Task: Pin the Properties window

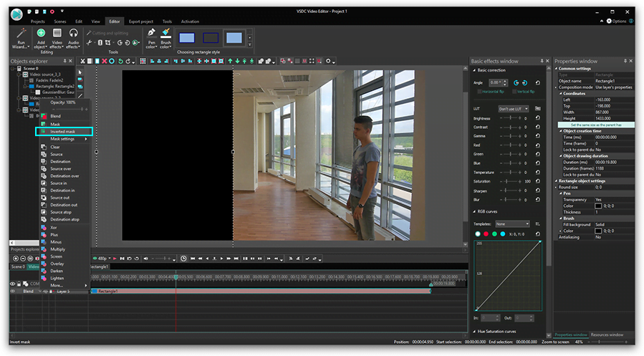Action: click(625, 61)
